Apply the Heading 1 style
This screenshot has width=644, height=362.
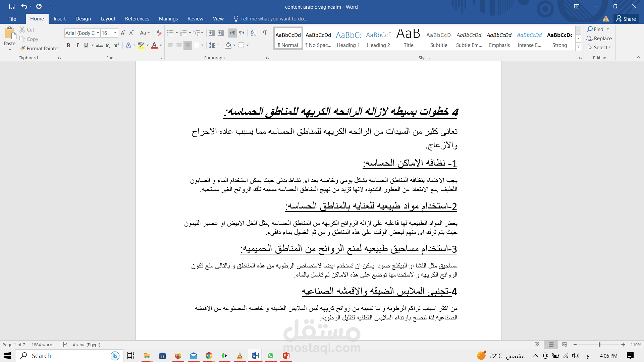pos(348,39)
